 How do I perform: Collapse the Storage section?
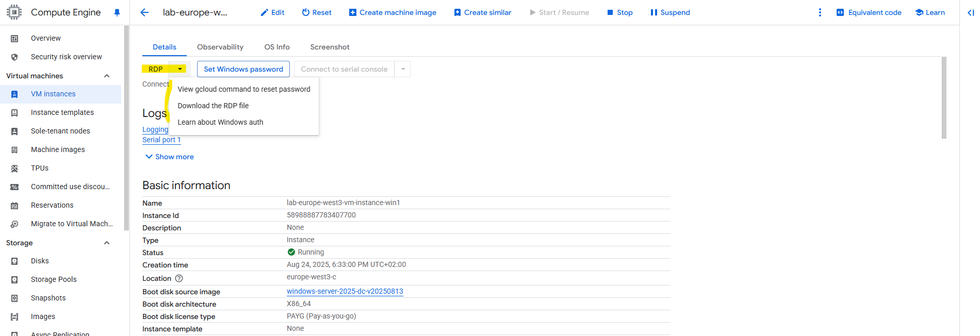107,243
